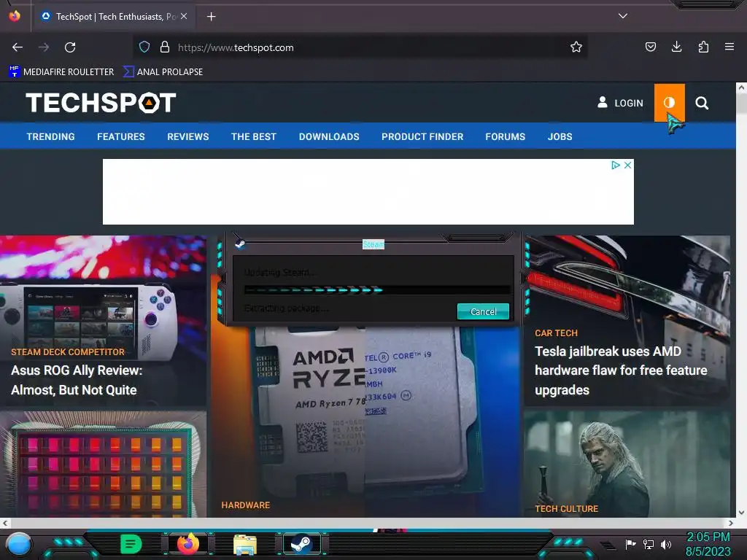Screen dimensions: 747x560
Task: Open the Start orb
Action: [x=19, y=544]
